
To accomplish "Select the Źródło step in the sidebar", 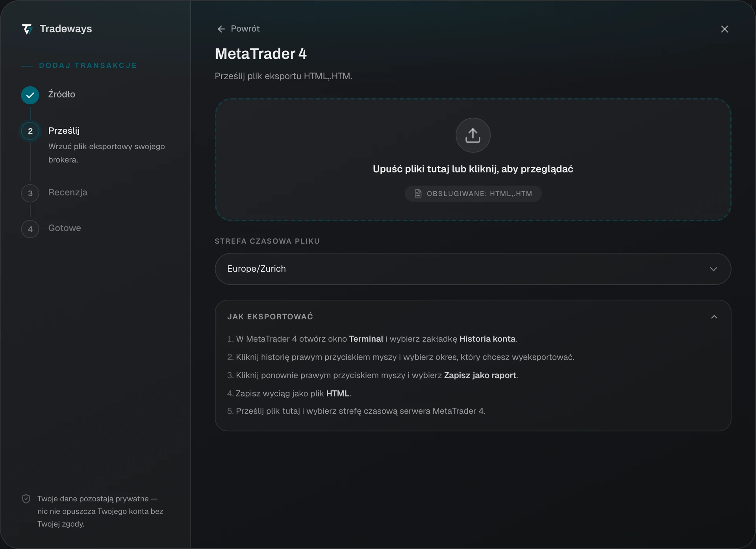I will (x=61, y=95).
